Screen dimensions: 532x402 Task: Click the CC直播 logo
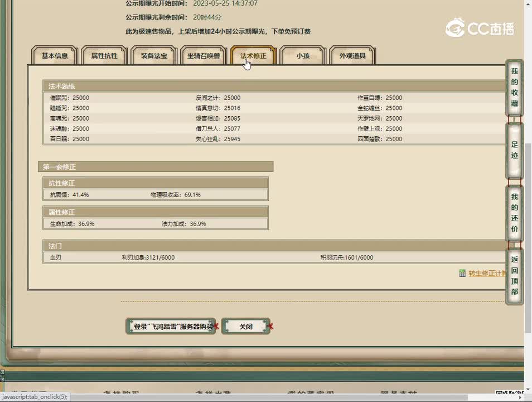click(x=480, y=27)
